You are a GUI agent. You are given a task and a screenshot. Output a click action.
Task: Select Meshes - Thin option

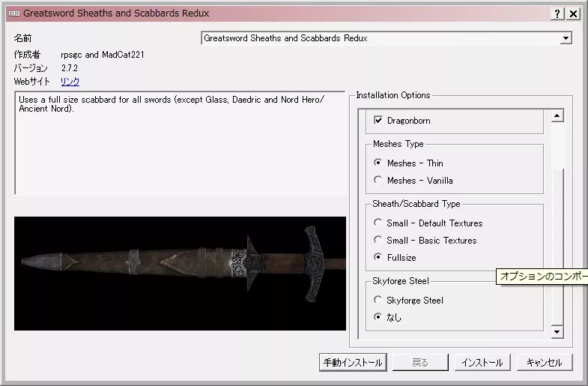click(x=378, y=163)
